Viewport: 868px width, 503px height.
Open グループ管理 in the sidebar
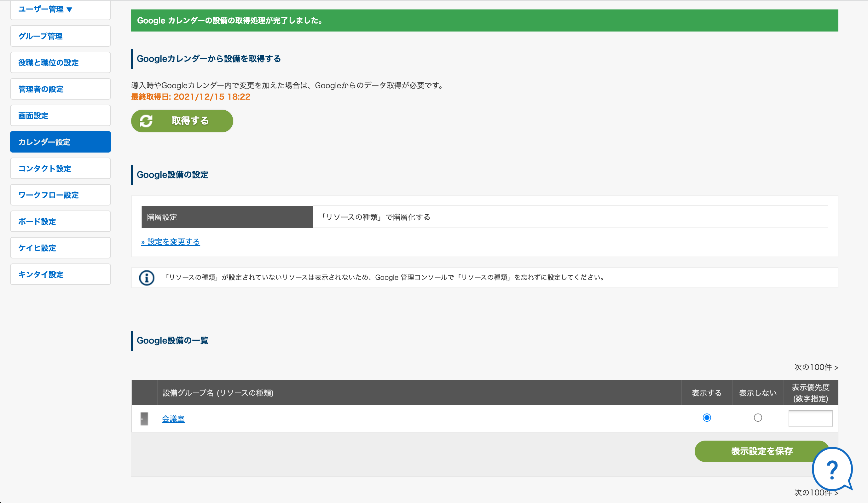60,36
